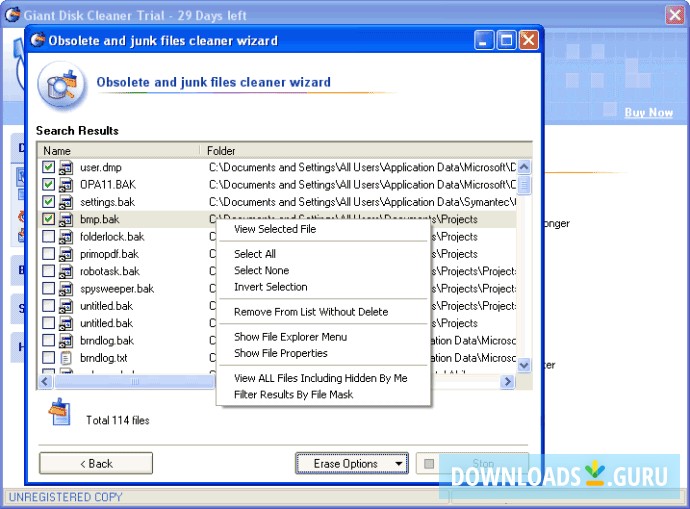Click the file icon beside bmp.bak
690x509 pixels.
point(66,220)
